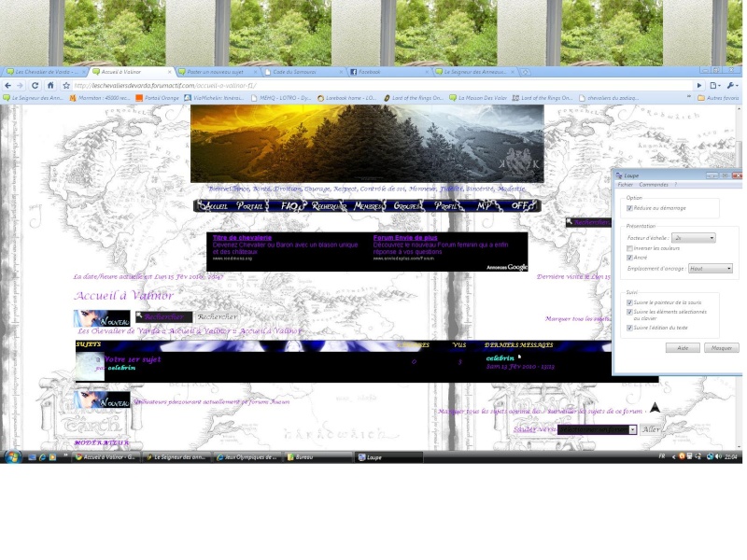The width and height of the screenshot is (747, 560).
Task: Close the Accueil à Valinor tab
Action: pos(169,72)
